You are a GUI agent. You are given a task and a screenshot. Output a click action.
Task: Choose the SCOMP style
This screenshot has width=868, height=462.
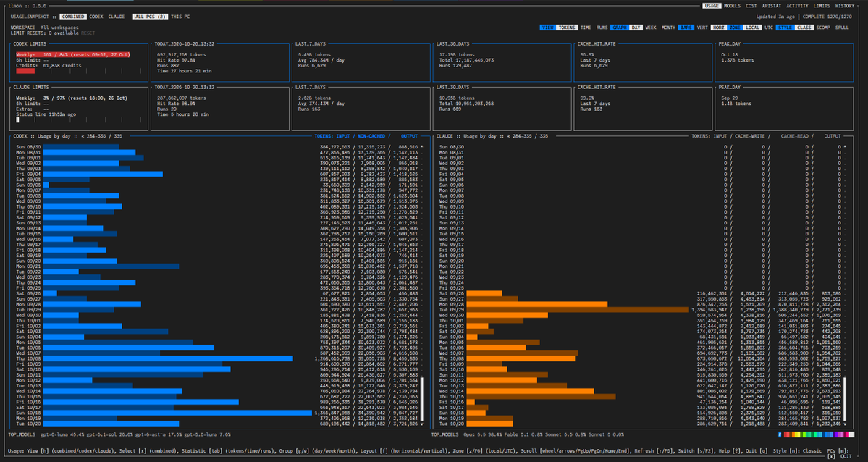823,28
